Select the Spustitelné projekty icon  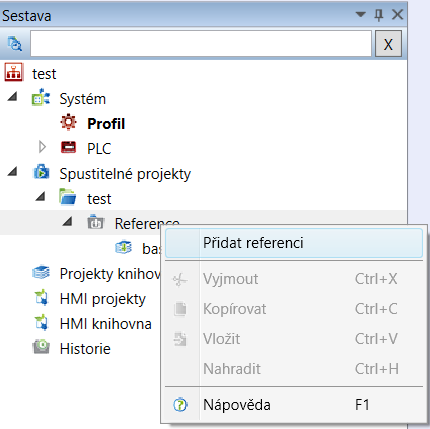point(41,172)
